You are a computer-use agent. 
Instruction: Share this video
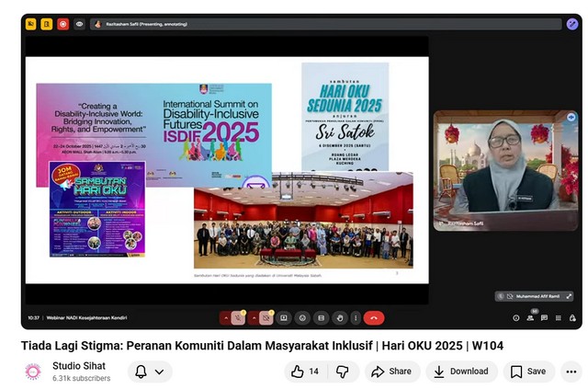click(x=391, y=372)
